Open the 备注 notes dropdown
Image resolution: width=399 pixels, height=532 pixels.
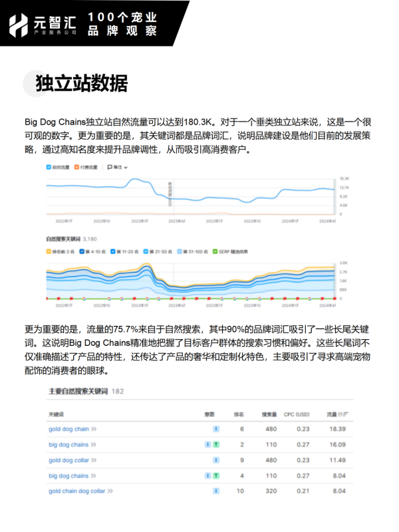point(118,167)
